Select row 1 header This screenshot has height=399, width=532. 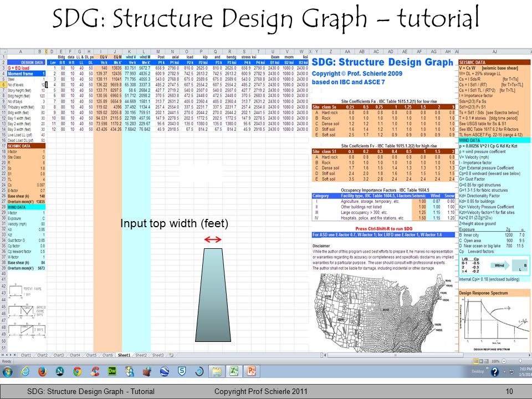(3, 57)
